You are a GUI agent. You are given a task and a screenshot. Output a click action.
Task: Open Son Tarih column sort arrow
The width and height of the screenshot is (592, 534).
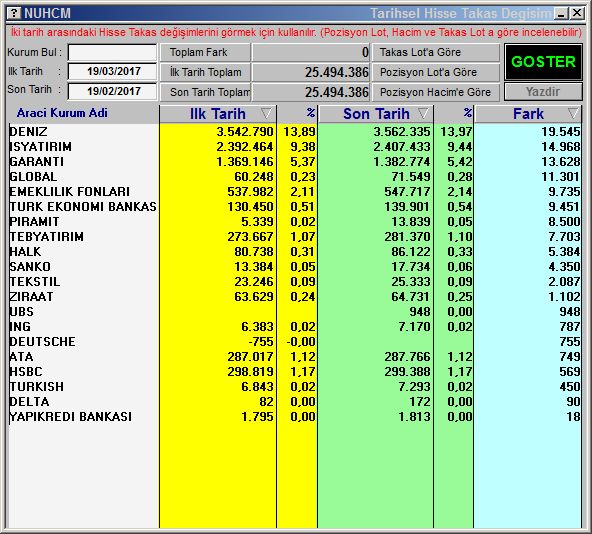(x=424, y=113)
